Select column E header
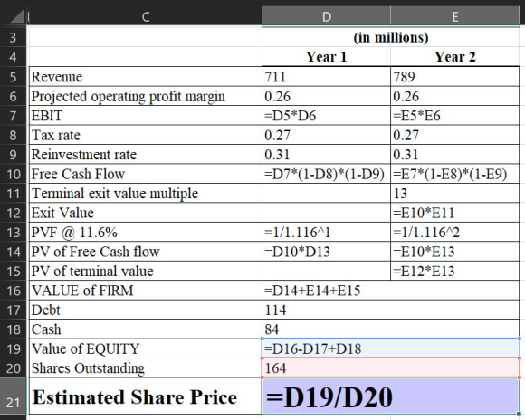 [455, 16]
